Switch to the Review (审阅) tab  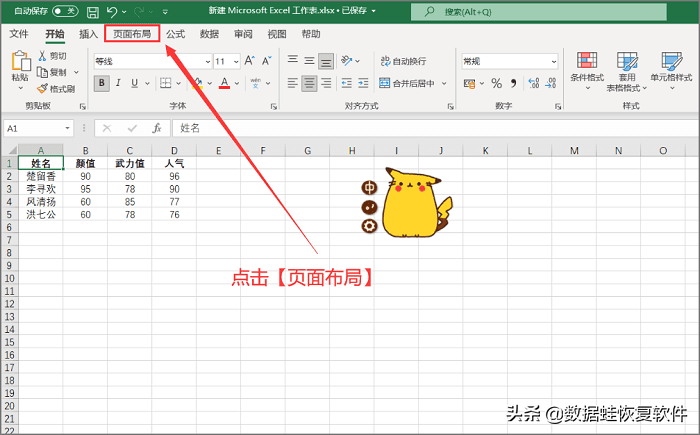click(x=243, y=34)
